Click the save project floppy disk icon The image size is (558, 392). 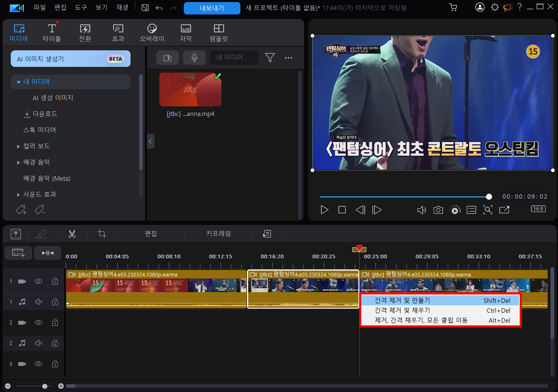click(x=145, y=7)
